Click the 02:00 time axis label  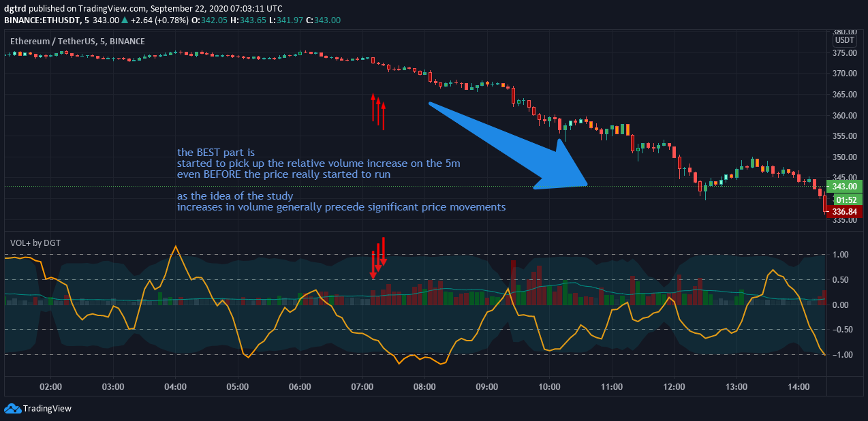pyautogui.click(x=51, y=387)
